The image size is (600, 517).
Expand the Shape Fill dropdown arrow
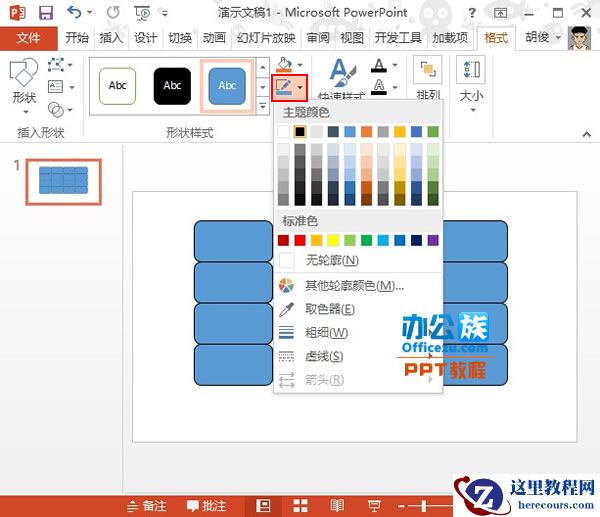pos(300,65)
